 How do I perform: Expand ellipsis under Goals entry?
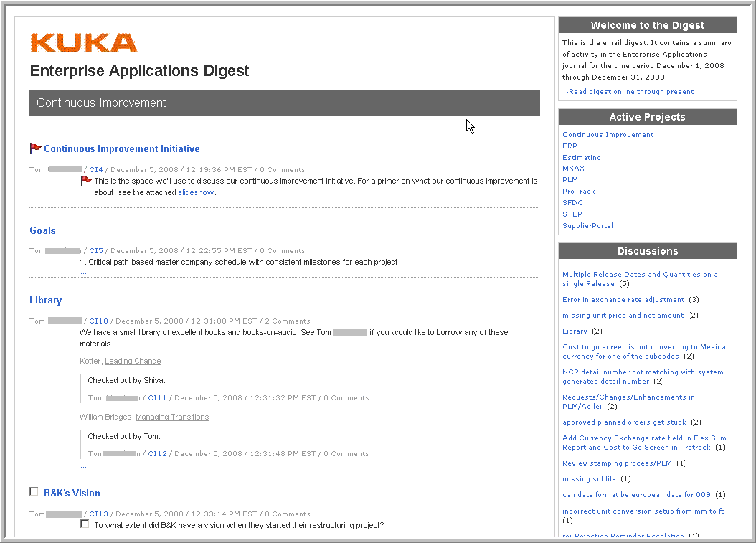point(83,273)
